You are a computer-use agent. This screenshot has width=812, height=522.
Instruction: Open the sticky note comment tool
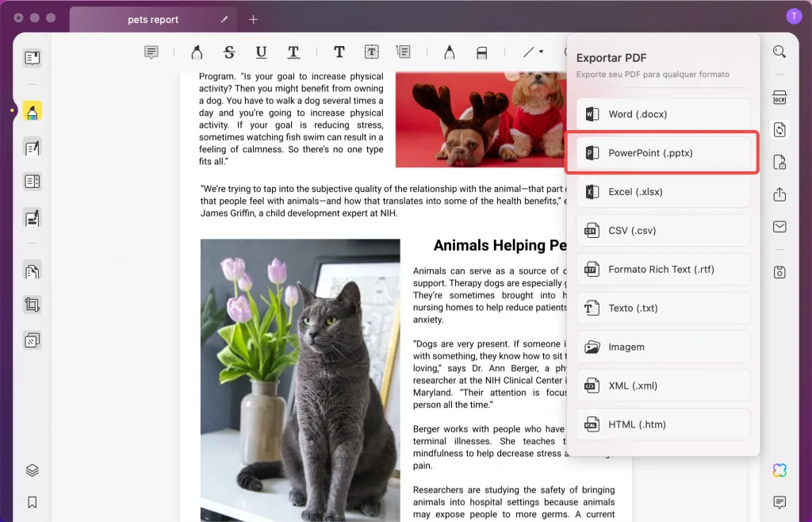point(150,52)
